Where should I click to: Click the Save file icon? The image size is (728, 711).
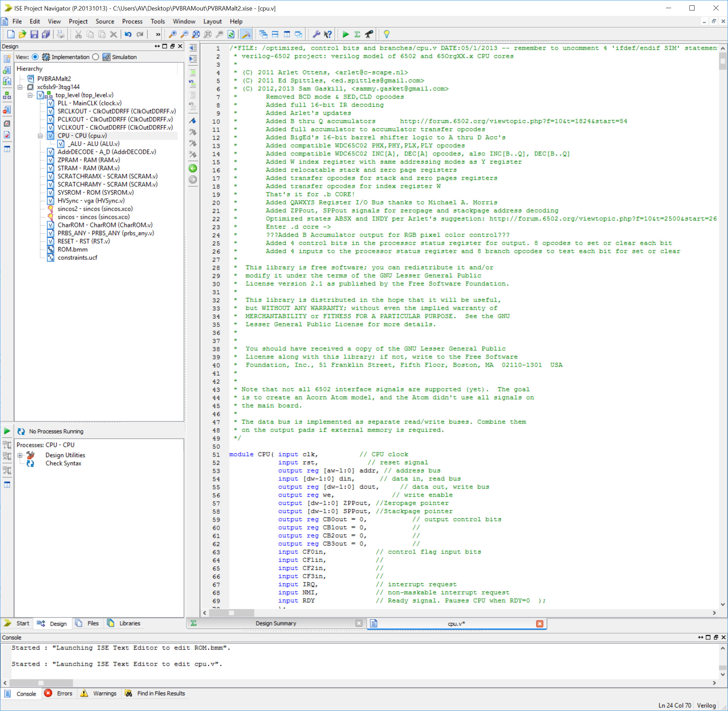(34, 34)
